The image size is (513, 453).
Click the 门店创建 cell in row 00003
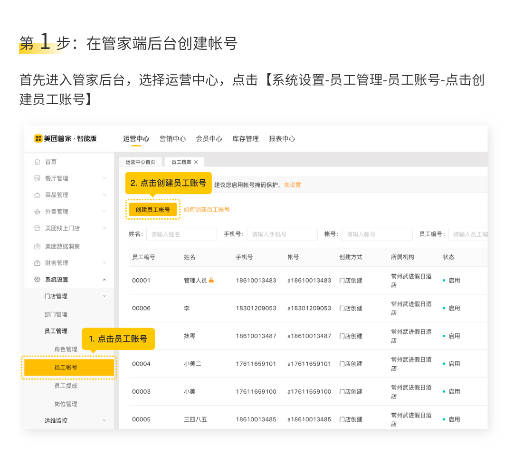[x=351, y=391]
